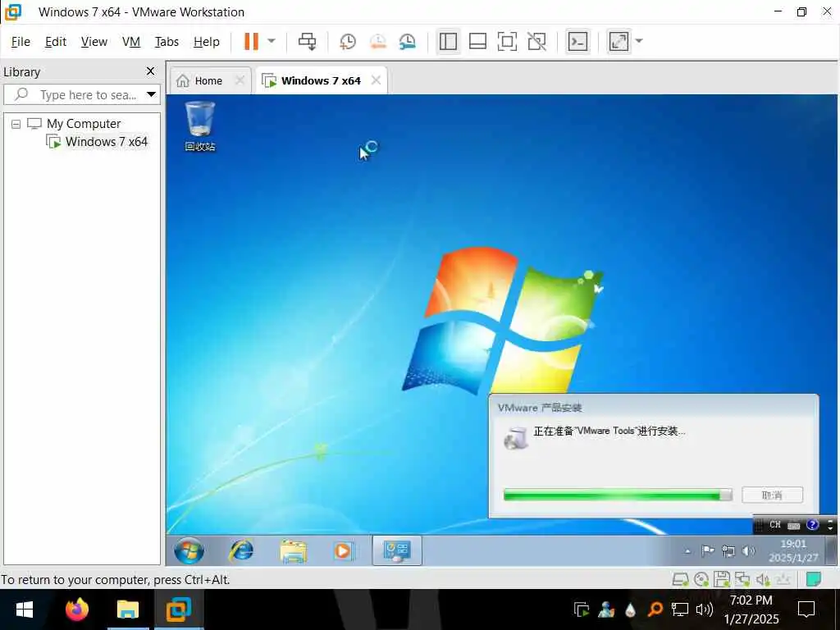
Task: Open the File menu
Action: tap(21, 42)
